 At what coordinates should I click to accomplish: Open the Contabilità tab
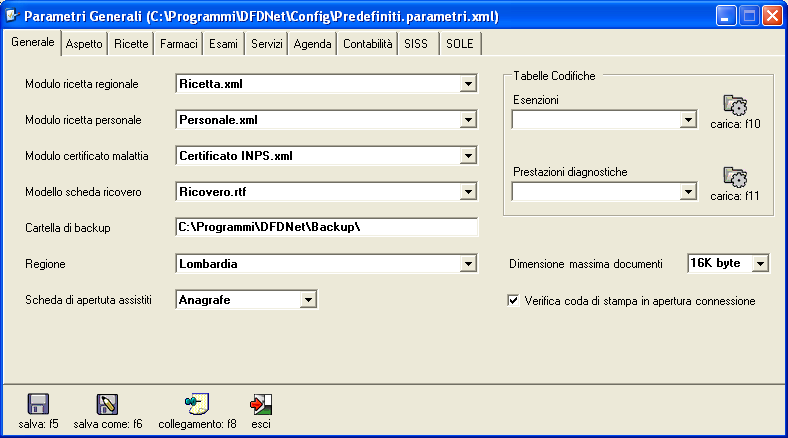pyautogui.click(x=367, y=45)
